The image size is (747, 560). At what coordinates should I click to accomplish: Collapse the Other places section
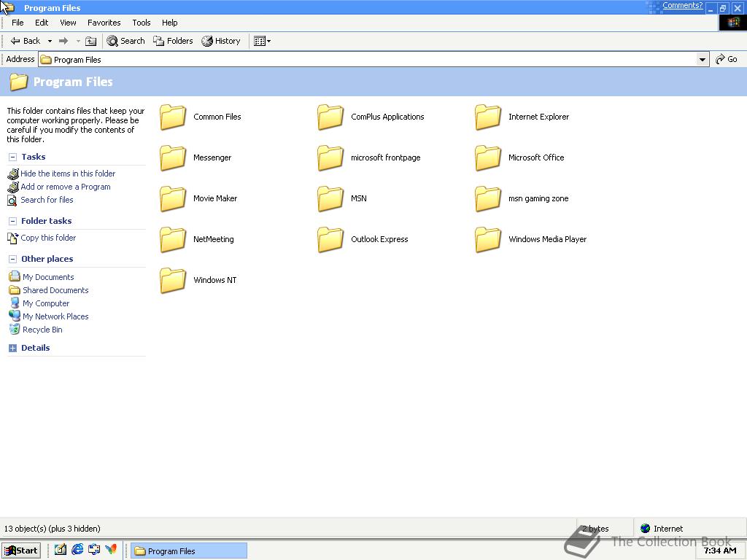coord(13,259)
